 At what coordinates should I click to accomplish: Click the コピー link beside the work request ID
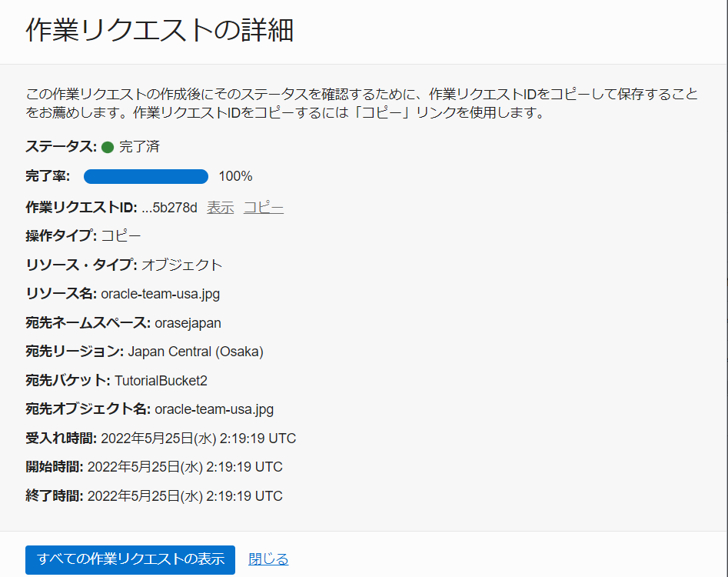tap(264, 208)
